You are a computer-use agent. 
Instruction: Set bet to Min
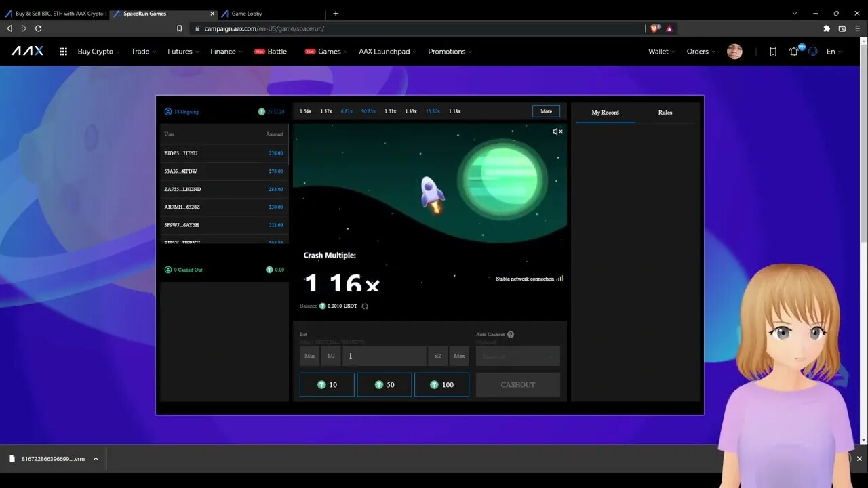(x=309, y=356)
